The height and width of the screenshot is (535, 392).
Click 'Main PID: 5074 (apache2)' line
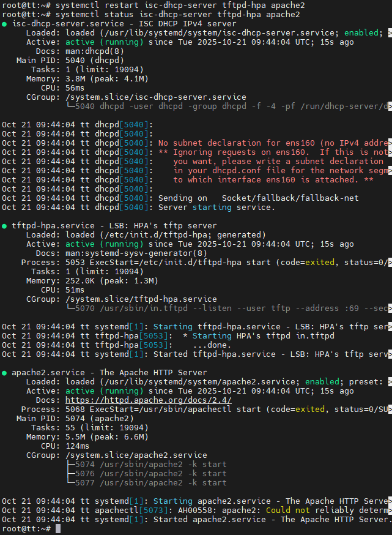coord(75,418)
